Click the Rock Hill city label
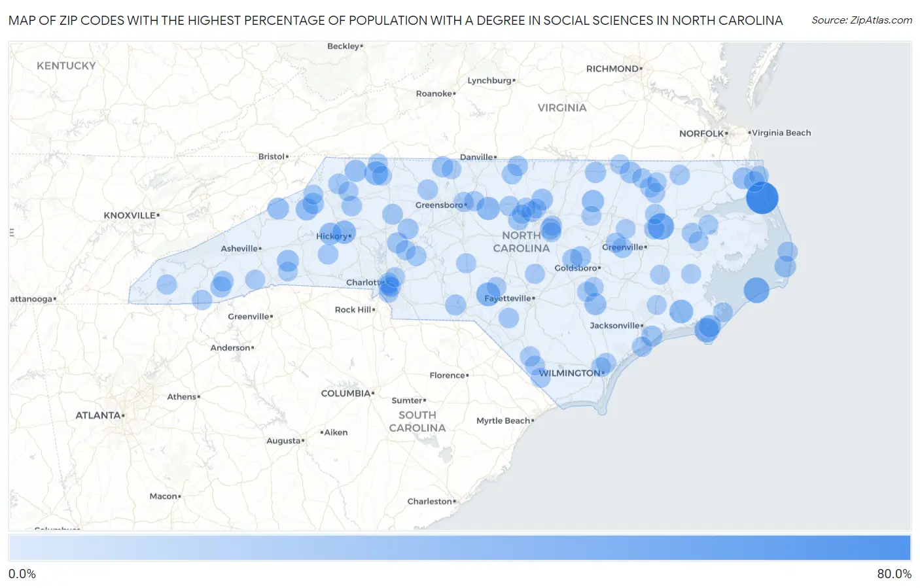The image size is (920, 588). click(x=353, y=309)
